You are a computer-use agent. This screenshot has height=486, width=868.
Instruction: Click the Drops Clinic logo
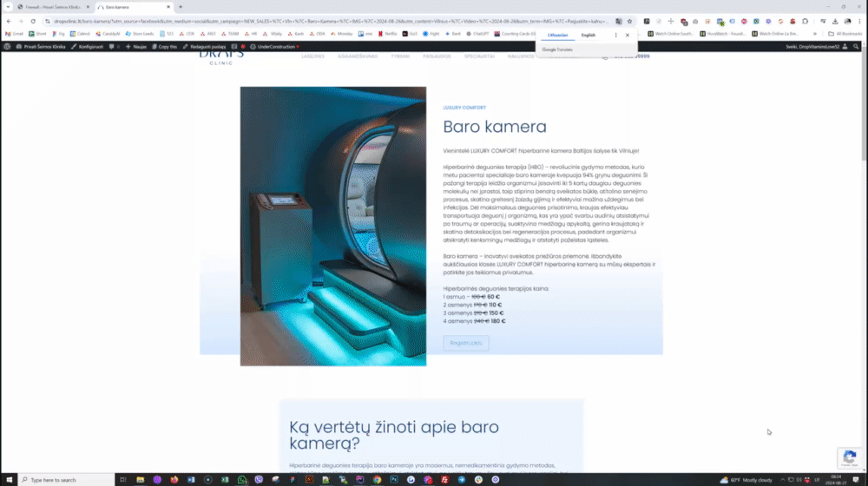click(x=221, y=57)
